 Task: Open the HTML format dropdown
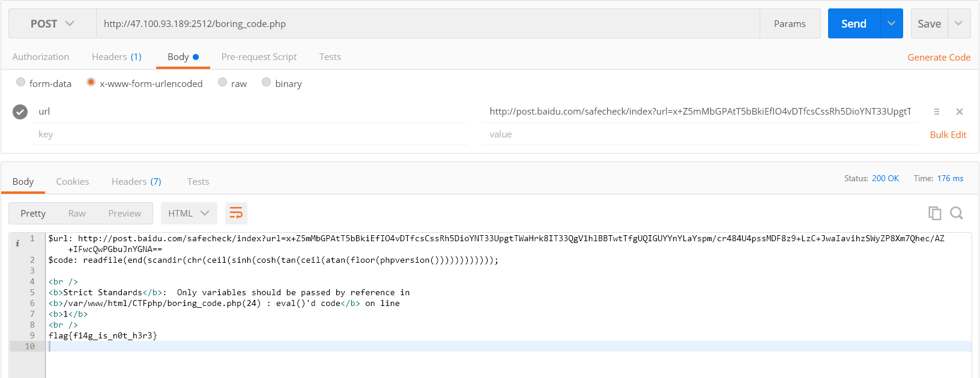[x=189, y=213]
